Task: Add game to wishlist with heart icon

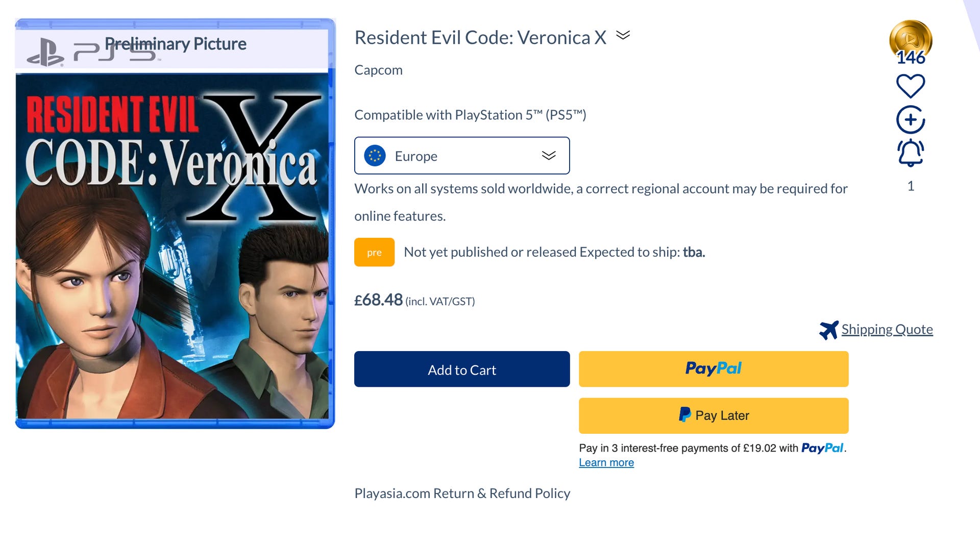Action: tap(911, 86)
